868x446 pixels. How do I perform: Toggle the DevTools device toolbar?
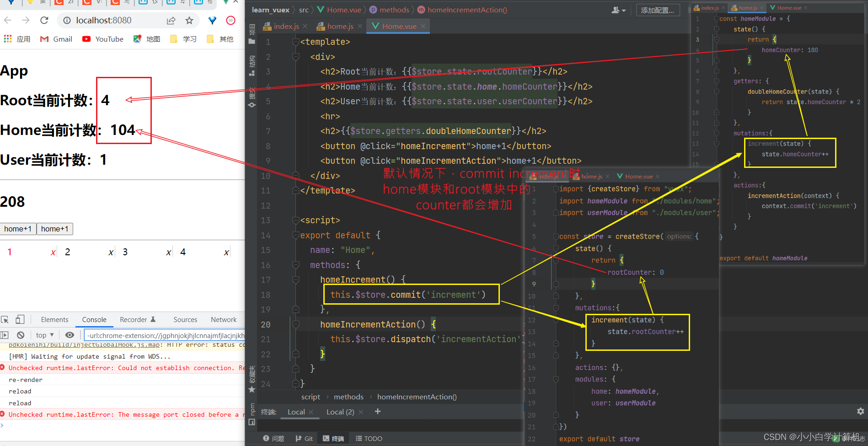[20, 320]
